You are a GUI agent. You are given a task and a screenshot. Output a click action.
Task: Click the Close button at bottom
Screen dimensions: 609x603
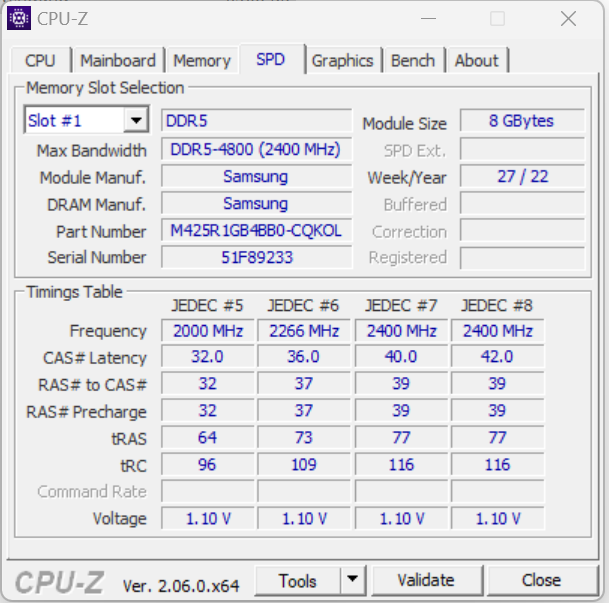[x=541, y=580]
